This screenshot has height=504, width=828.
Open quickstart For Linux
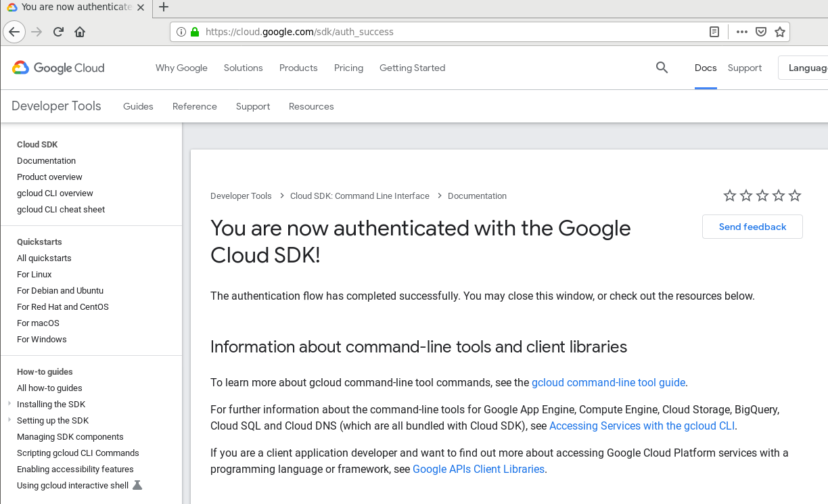[x=34, y=274]
